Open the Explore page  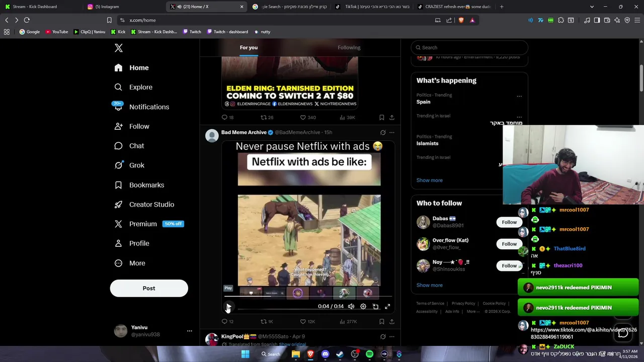pos(133,87)
